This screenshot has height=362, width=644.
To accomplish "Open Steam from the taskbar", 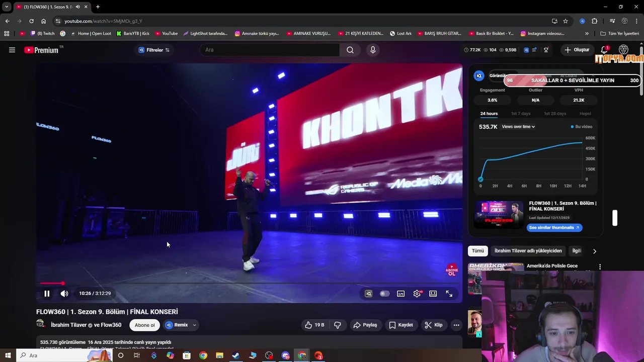I will coord(235,355).
